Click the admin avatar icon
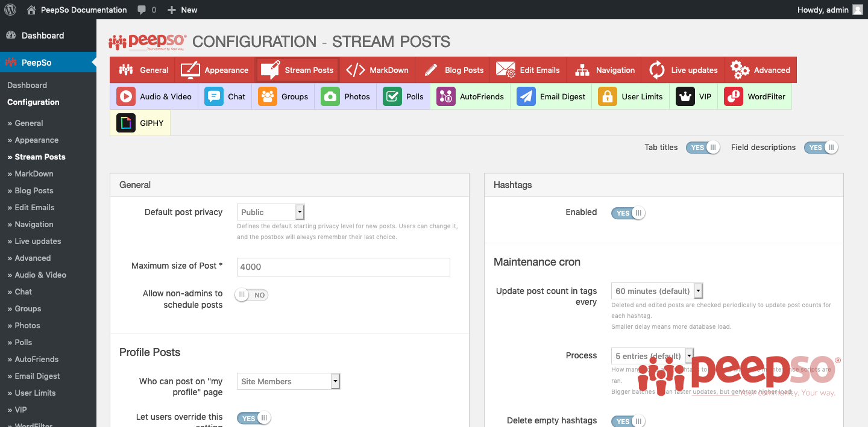This screenshot has width=868, height=427. coord(857,10)
